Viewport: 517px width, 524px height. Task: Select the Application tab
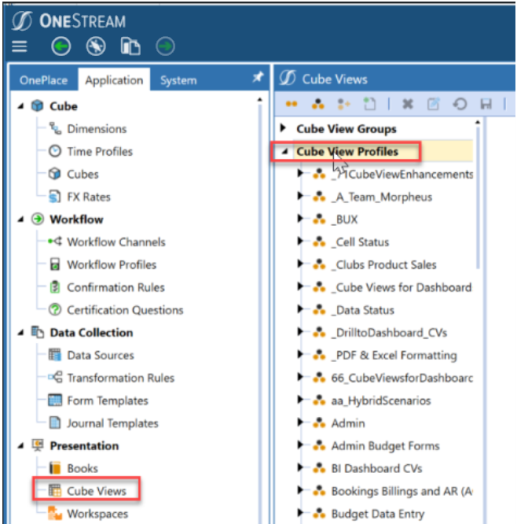coord(114,80)
